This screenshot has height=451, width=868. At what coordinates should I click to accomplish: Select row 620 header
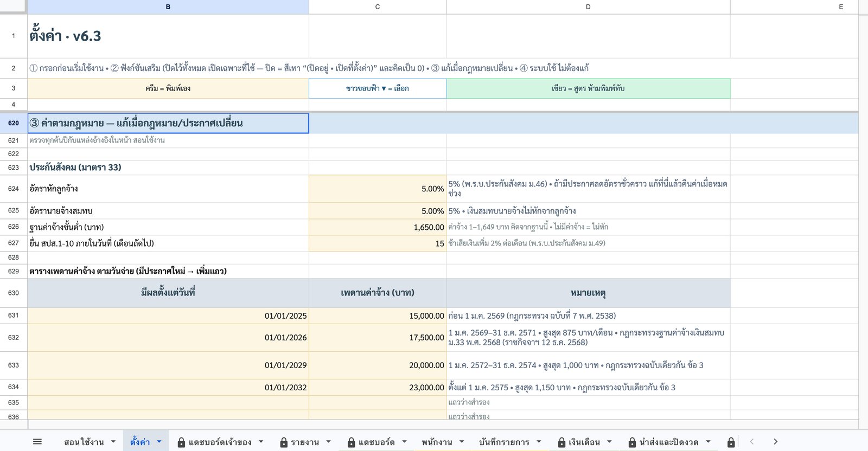(14, 123)
